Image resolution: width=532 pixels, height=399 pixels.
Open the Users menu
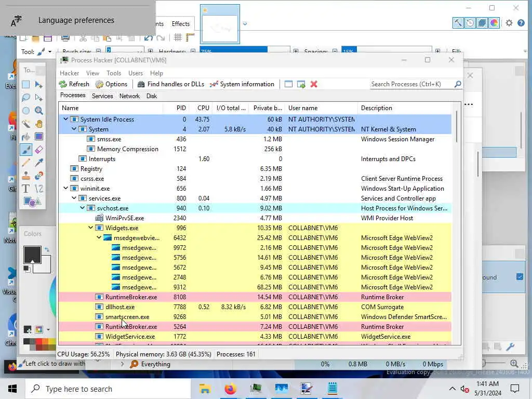pos(136,73)
